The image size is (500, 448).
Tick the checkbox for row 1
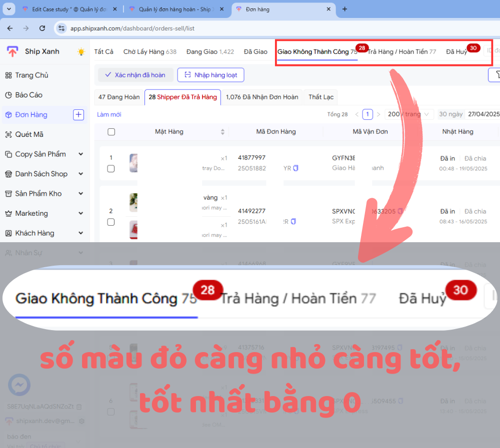coord(111,168)
